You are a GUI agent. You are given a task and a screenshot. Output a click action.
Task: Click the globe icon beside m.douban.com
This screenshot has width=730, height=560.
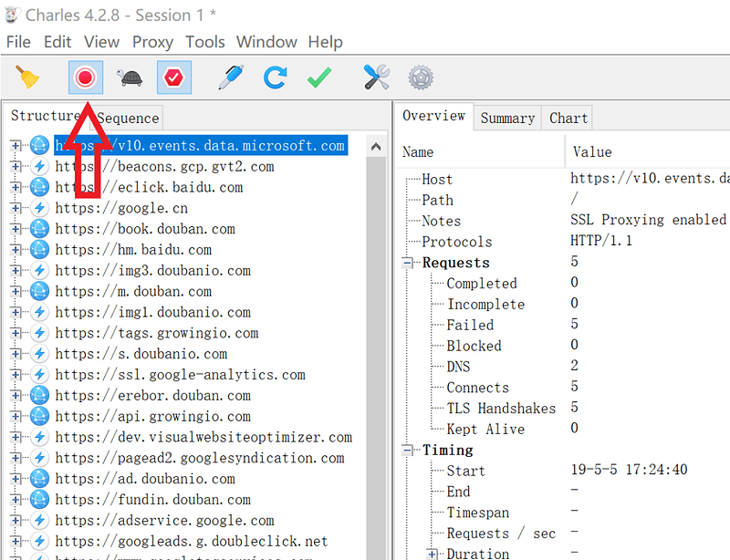(39, 292)
